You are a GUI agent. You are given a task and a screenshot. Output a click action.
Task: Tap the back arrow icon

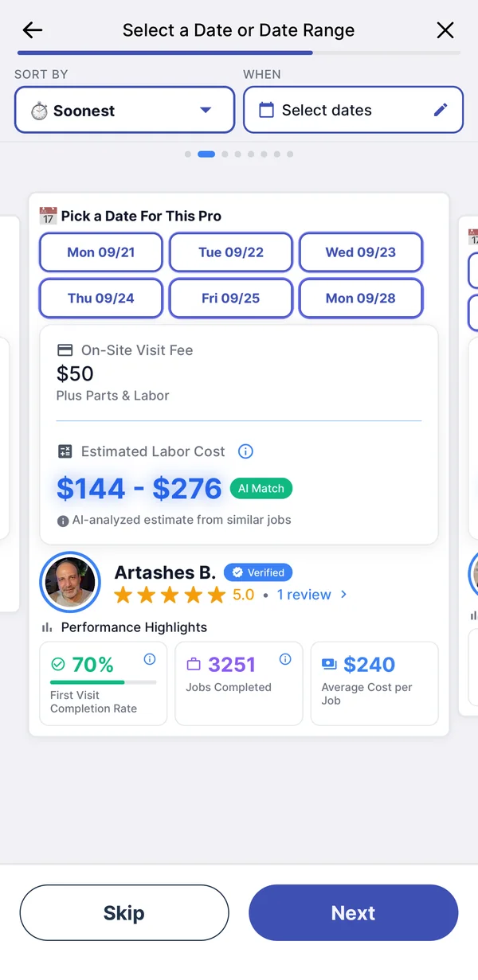tap(32, 30)
